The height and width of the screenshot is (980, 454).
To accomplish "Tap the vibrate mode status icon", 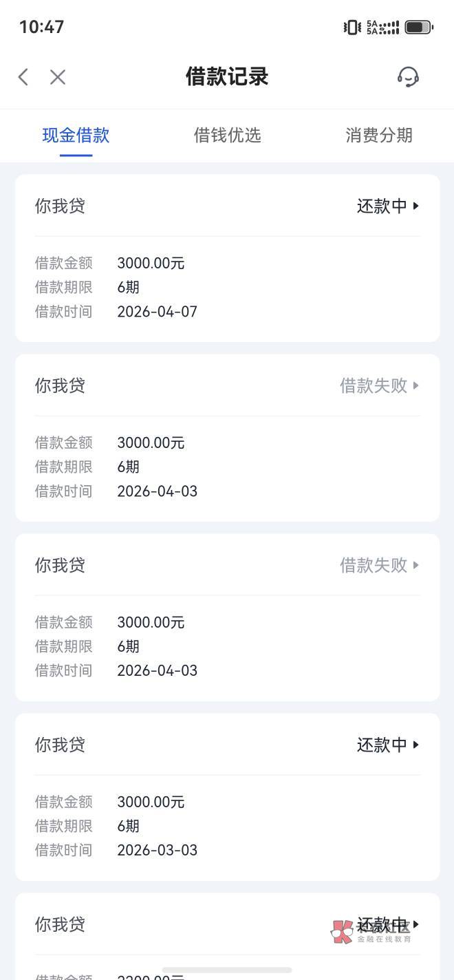I will (352, 28).
